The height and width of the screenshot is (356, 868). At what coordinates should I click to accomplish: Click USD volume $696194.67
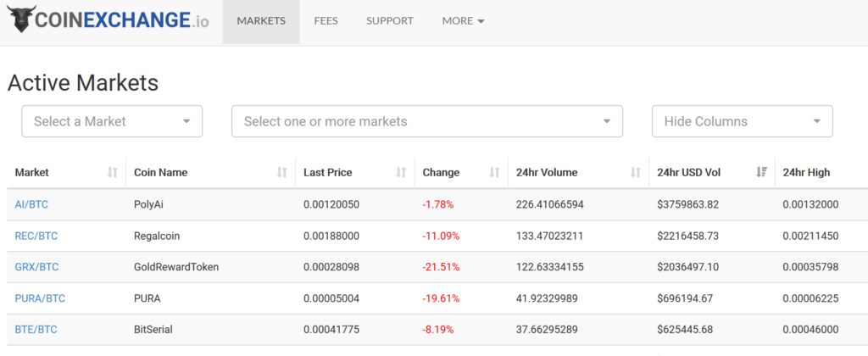[685, 298]
